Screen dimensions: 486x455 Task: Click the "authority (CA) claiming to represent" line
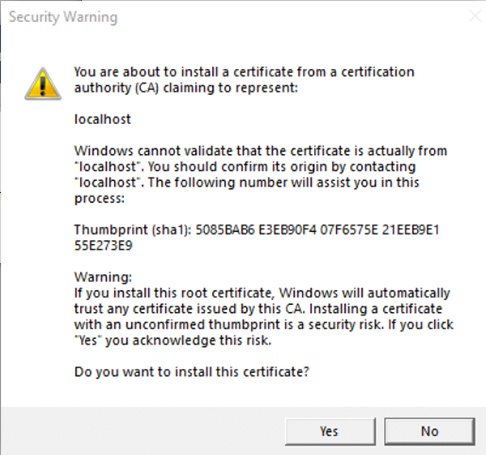point(186,88)
